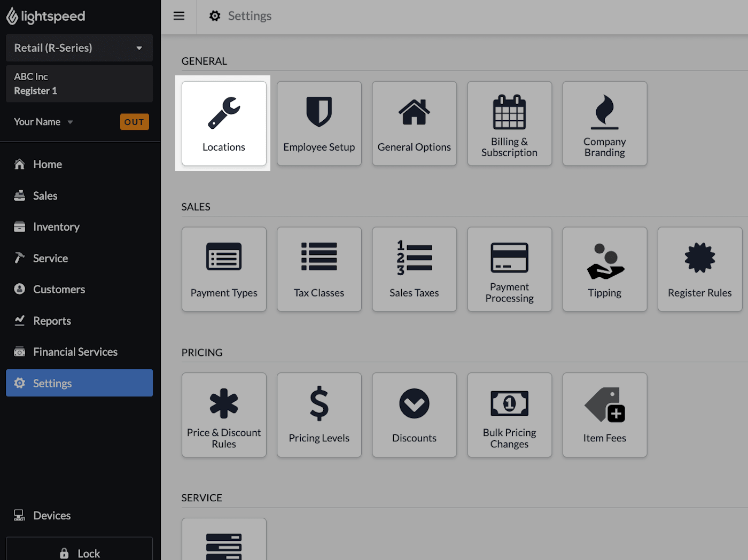This screenshot has height=560, width=748.
Task: Open General Options house tile
Action: [414, 123]
